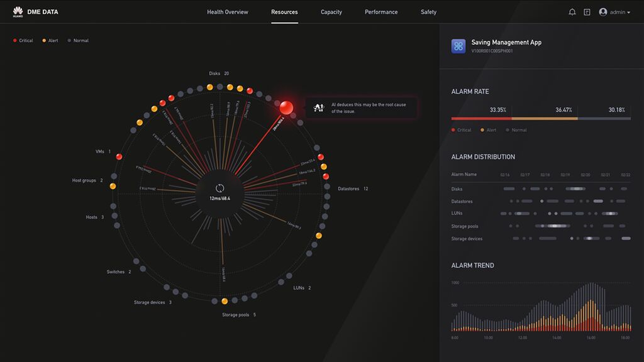The height and width of the screenshot is (362, 644).
Task: Click the VMs critical red node
Action: pos(119,156)
